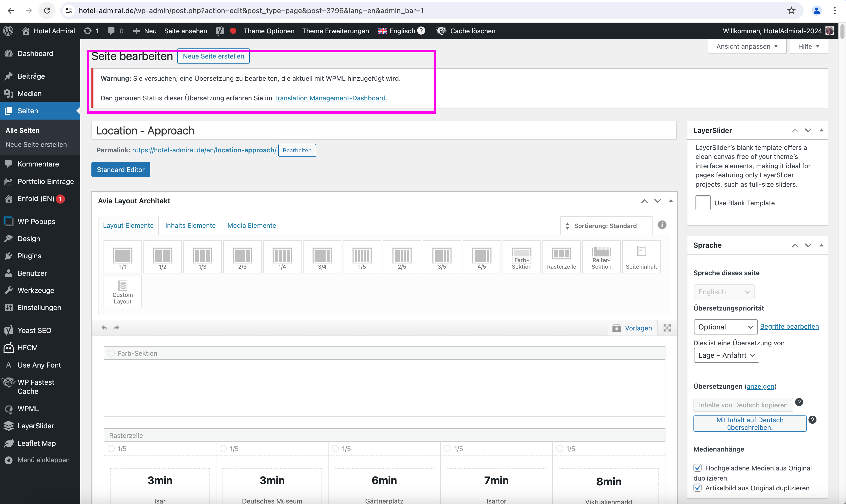Uncheck Artikelbild aus Original duplizieren

(698, 488)
